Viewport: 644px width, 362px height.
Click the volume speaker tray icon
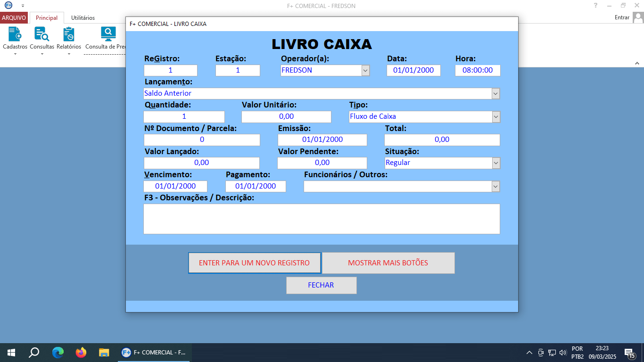563,353
